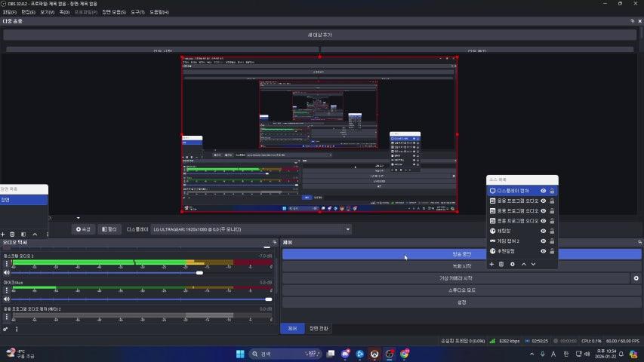Delete the selected source with trash icon
Viewport: 644px width, 362px height.
(x=501, y=264)
